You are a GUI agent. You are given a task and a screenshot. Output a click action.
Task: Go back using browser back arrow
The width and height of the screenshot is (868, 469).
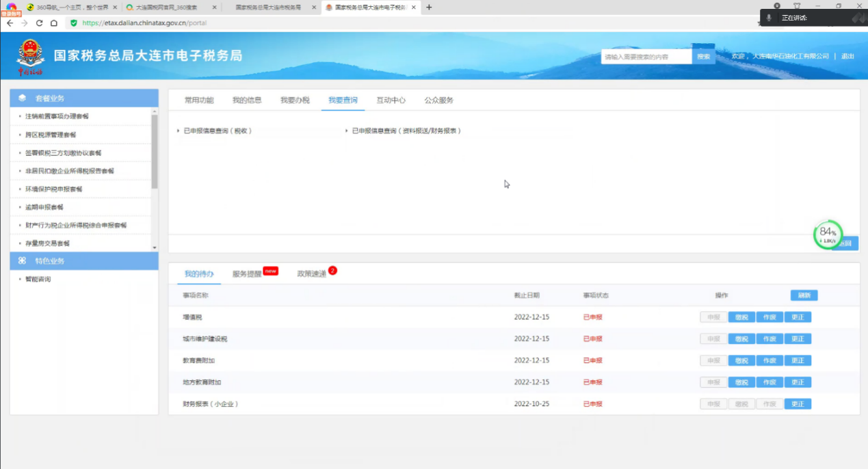pos(10,23)
